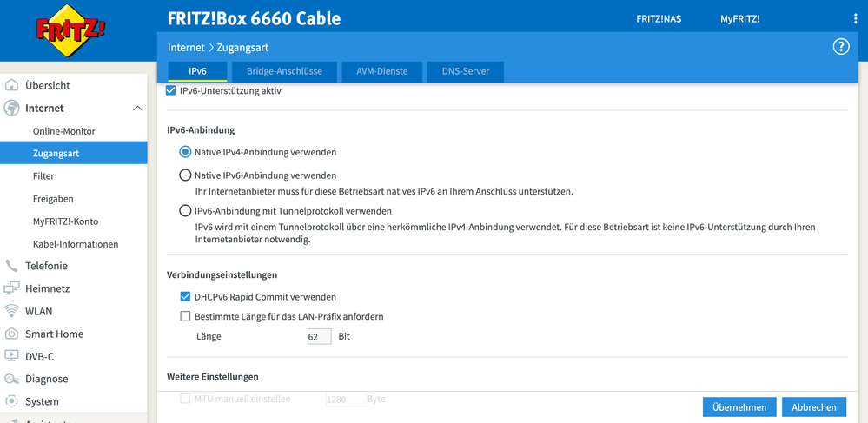Open MyFRITZ! in header
The height and width of the screenshot is (423, 868).
pos(739,19)
